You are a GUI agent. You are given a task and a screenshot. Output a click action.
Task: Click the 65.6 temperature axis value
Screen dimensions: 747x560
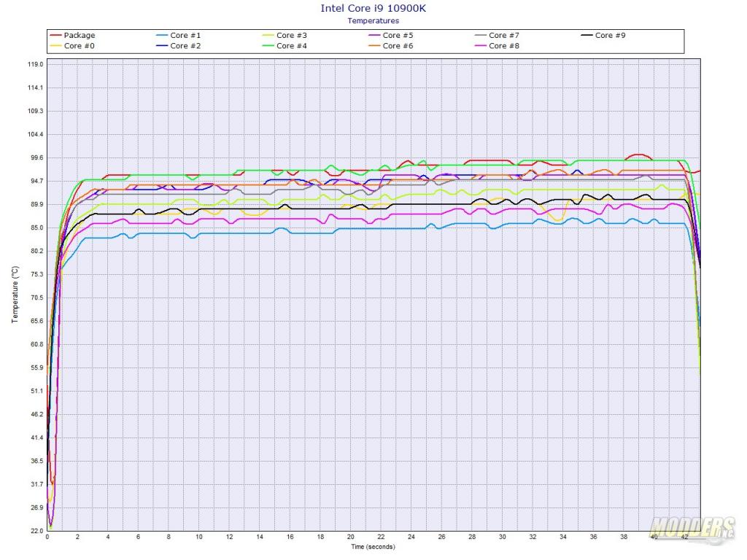tap(36, 321)
